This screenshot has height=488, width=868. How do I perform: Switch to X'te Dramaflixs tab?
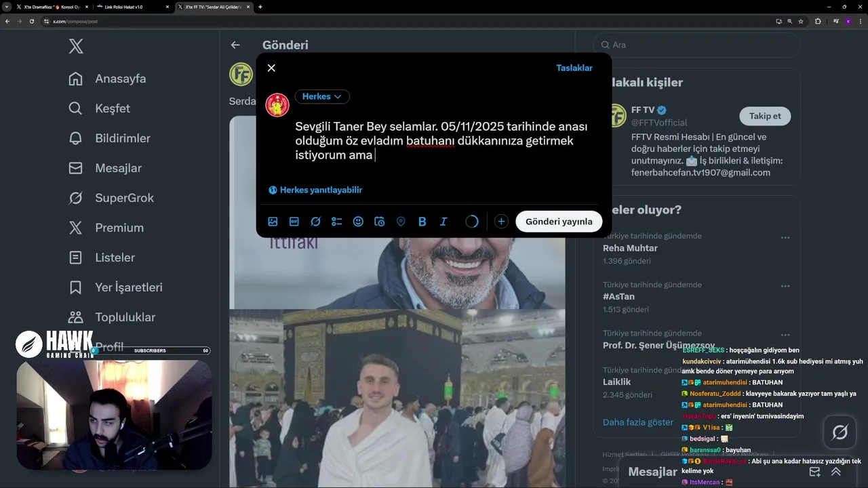(52, 7)
